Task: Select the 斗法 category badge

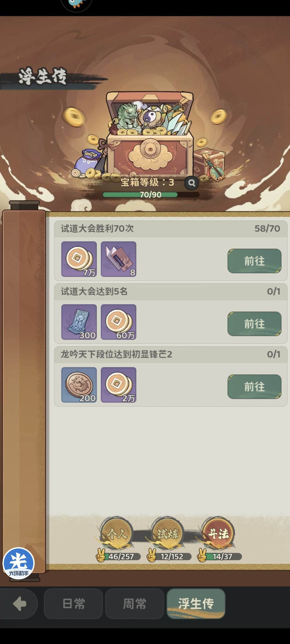Action: tap(218, 533)
